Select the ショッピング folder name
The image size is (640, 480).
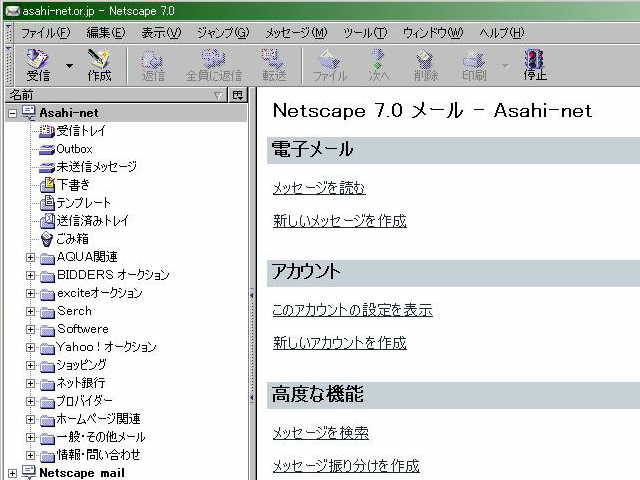point(82,365)
